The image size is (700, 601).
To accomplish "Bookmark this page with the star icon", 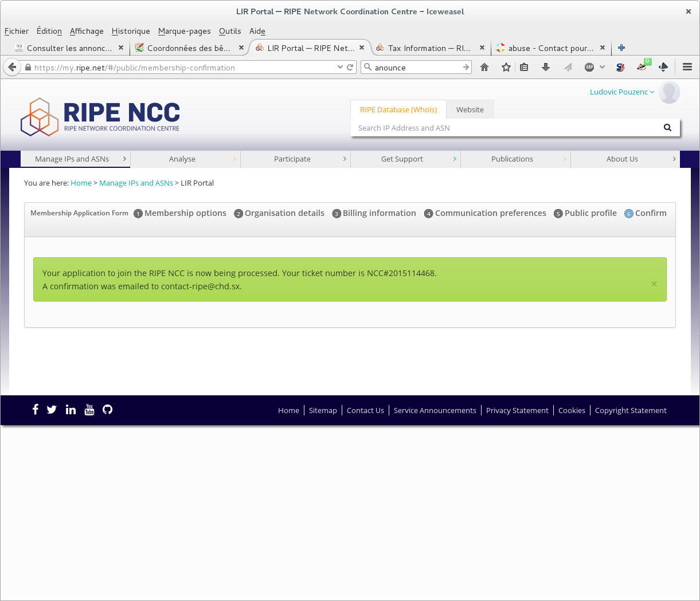I will tap(506, 67).
